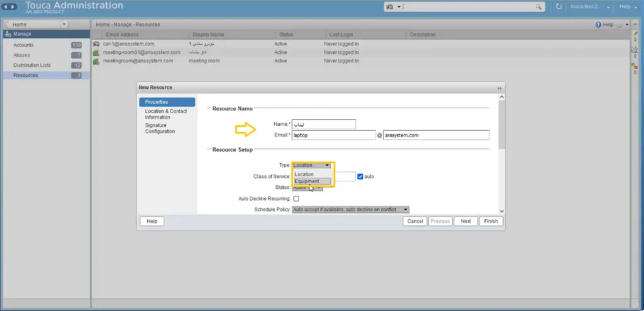Open the Type dropdown showing Location
The image size is (644, 311).
(311, 166)
